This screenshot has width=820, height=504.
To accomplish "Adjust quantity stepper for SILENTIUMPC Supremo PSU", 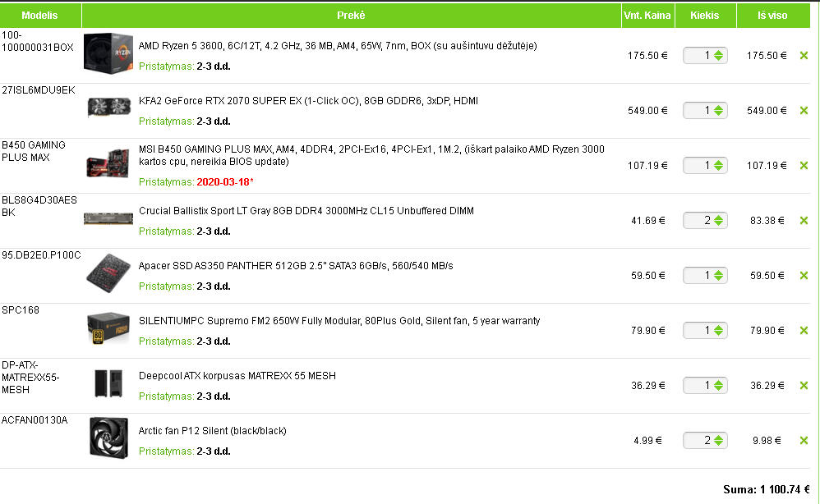I will coord(719,331).
